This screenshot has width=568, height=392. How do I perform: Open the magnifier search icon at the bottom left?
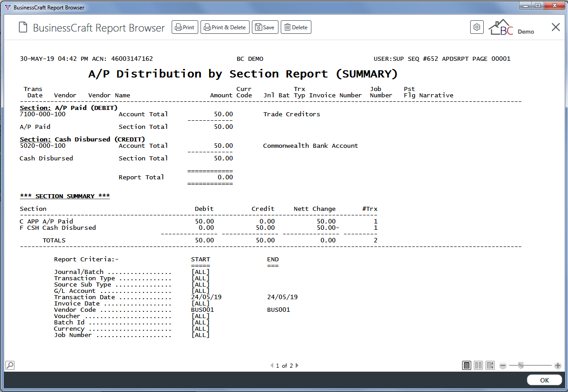click(10, 365)
